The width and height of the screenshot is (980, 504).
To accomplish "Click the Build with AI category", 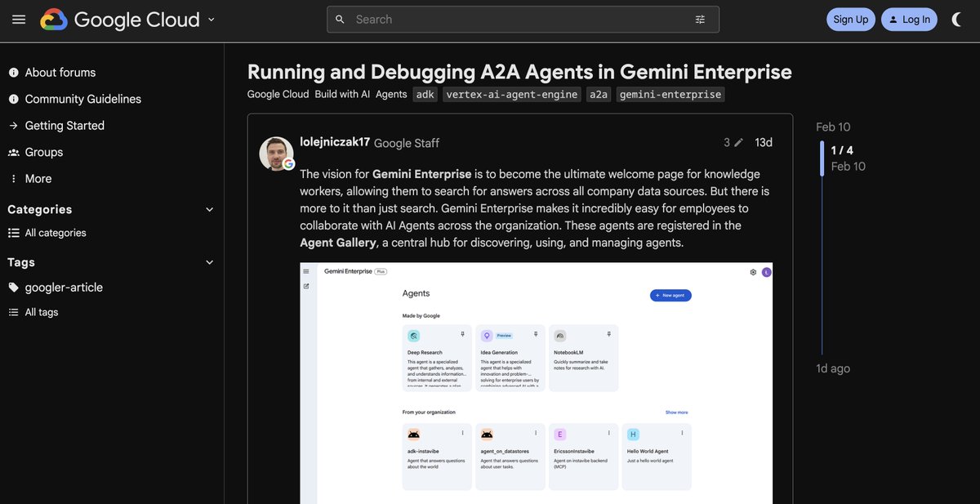I will click(342, 94).
